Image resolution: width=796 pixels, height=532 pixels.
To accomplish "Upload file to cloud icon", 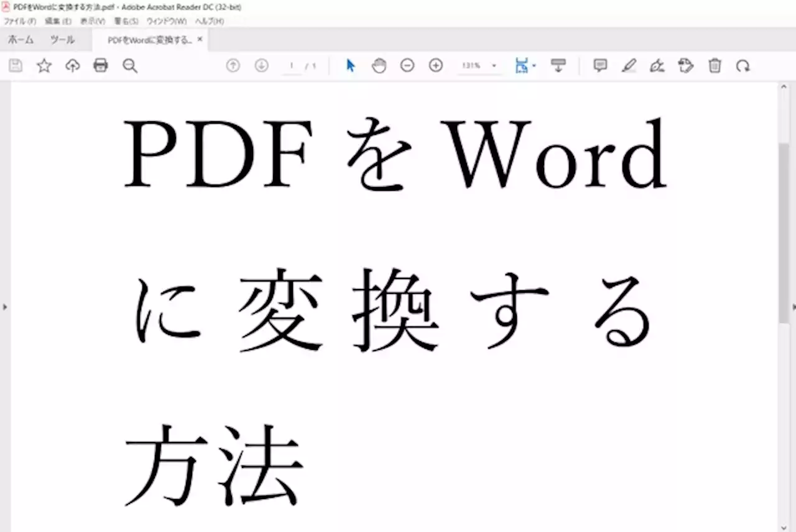I will (73, 65).
